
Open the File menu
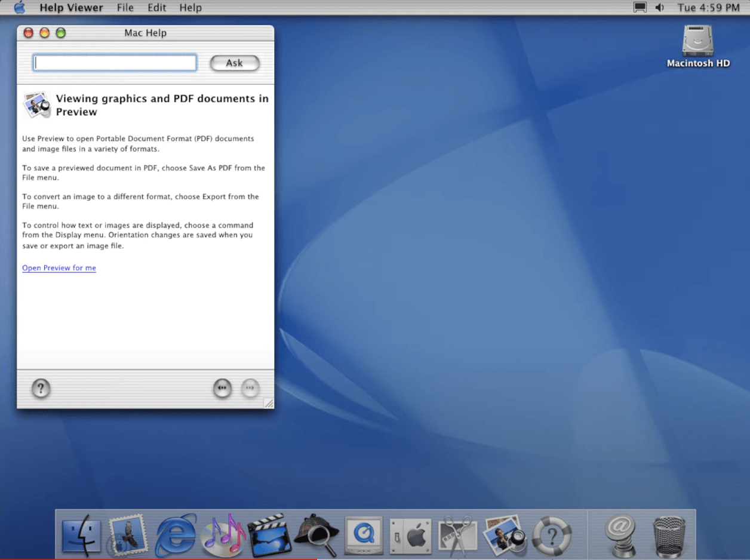tap(125, 8)
